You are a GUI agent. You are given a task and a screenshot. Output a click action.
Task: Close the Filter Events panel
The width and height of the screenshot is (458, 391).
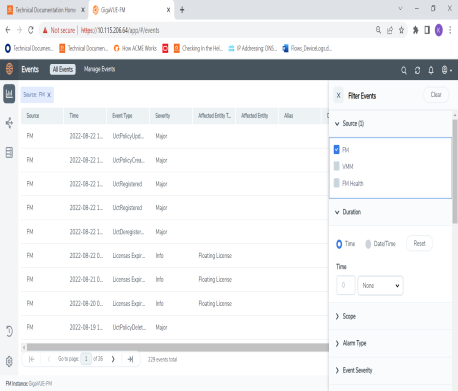[x=339, y=96]
